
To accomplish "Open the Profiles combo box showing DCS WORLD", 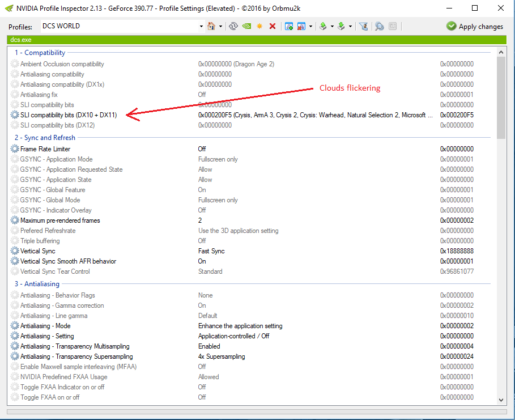I will tap(122, 26).
